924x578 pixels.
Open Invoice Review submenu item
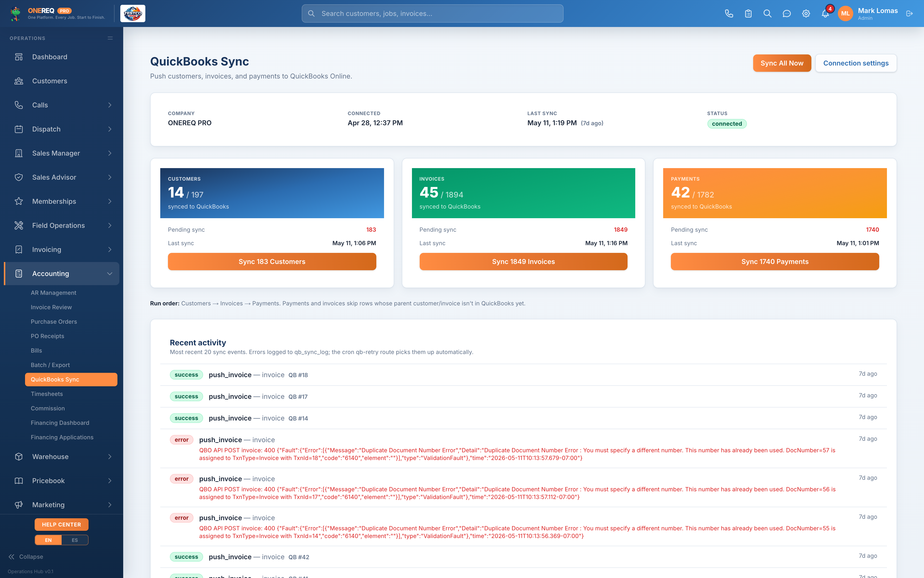71,307
